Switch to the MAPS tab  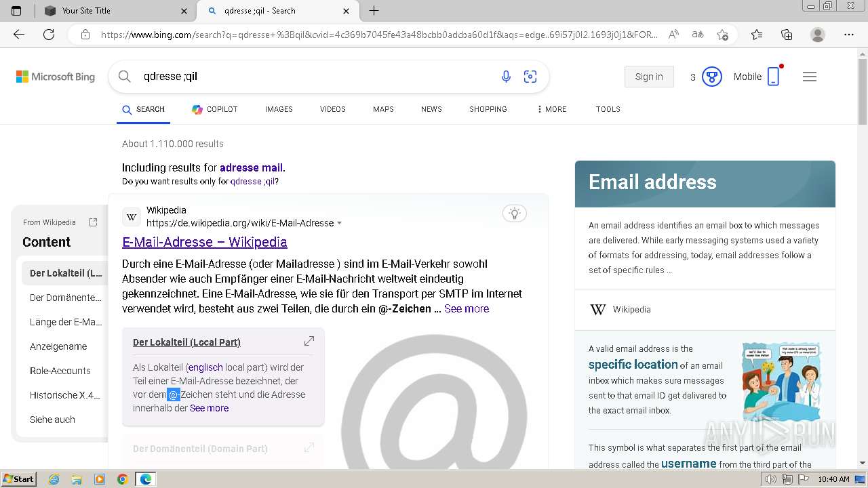(x=383, y=109)
